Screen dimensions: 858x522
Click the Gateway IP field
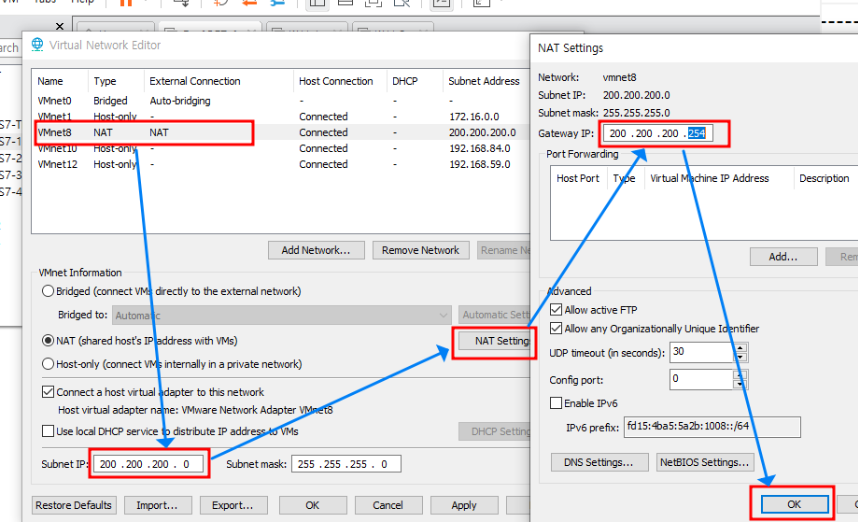(658, 133)
